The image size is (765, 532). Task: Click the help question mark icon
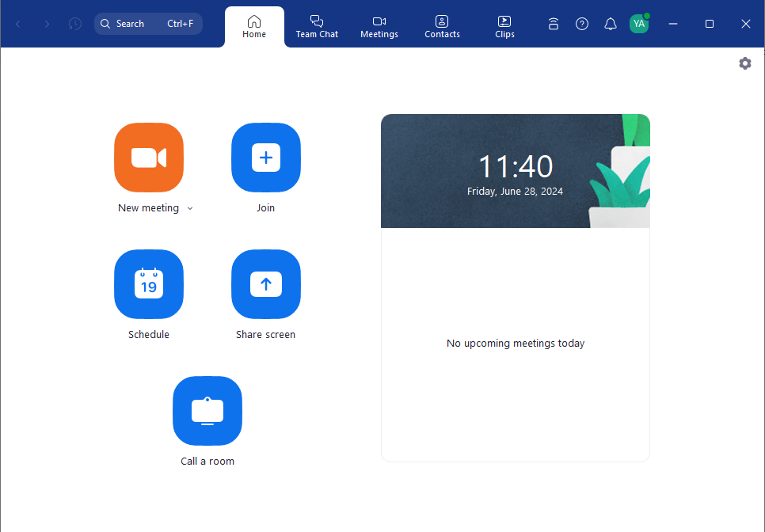click(x=582, y=24)
